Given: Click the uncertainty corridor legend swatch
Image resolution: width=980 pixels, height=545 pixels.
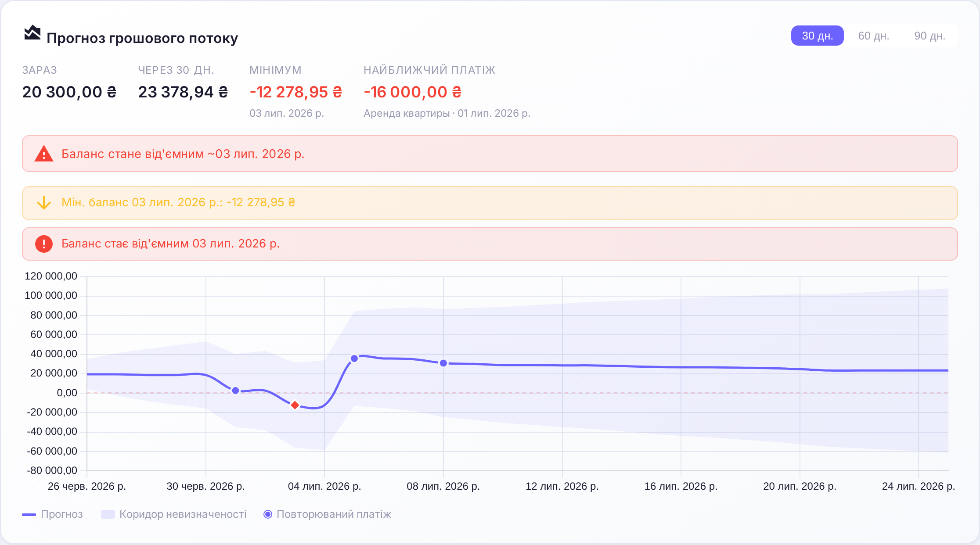Looking at the screenshot, I should point(108,514).
